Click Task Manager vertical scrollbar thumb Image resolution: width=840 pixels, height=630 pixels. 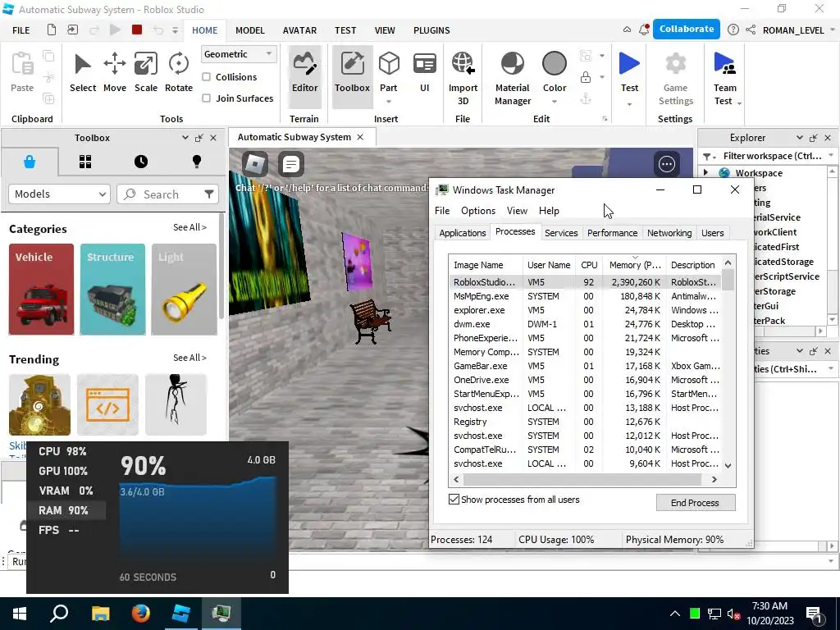728,279
